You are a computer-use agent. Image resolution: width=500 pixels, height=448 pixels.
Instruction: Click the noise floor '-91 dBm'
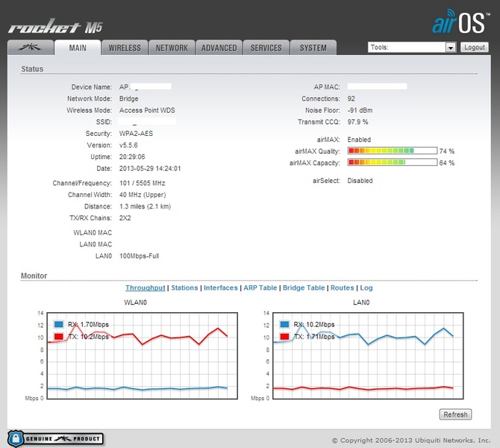click(x=360, y=110)
